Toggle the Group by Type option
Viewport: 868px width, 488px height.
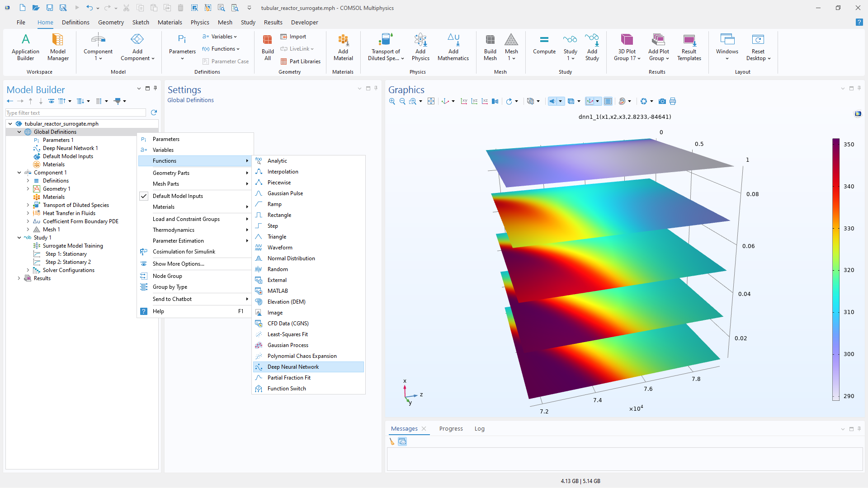pyautogui.click(x=195, y=287)
